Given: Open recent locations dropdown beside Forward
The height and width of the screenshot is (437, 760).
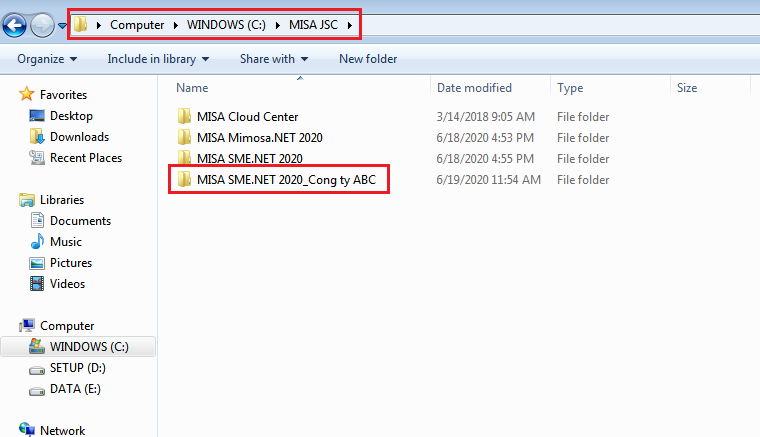Looking at the screenshot, I should [62, 26].
